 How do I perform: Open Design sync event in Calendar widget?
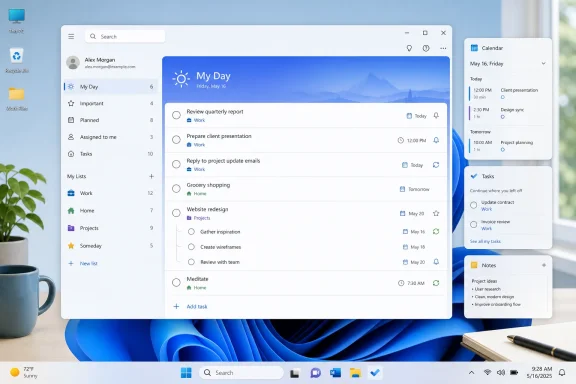[507, 113]
